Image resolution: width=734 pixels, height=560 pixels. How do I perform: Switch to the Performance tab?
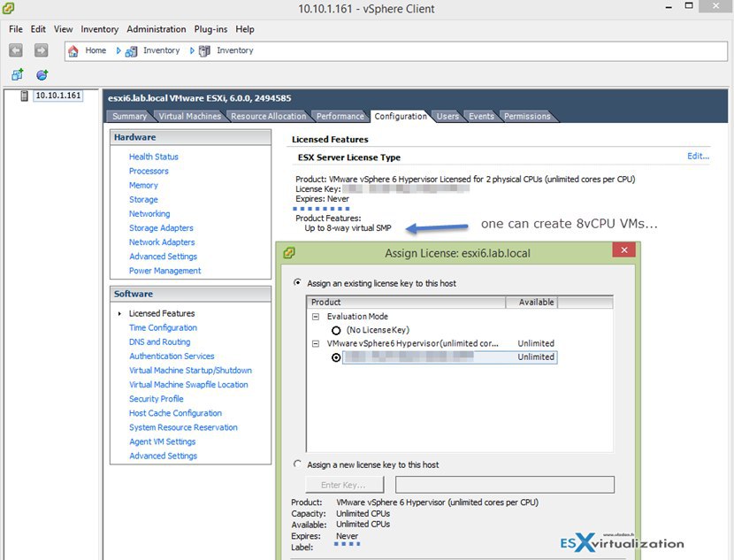coord(340,116)
